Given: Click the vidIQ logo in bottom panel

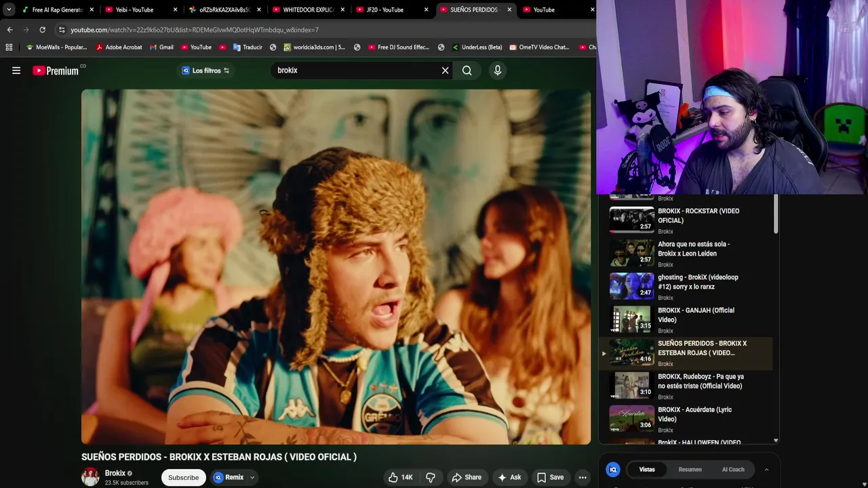Looking at the screenshot, I should coord(613,469).
